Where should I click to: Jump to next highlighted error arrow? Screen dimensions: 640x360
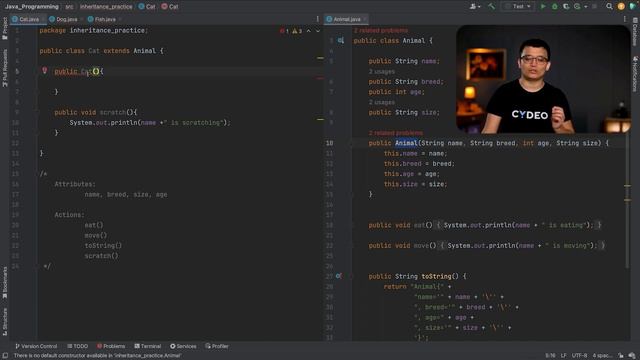(318, 31)
